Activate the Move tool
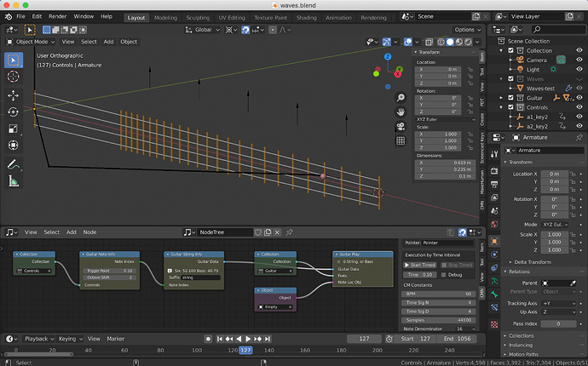588x366 pixels. pos(14,95)
